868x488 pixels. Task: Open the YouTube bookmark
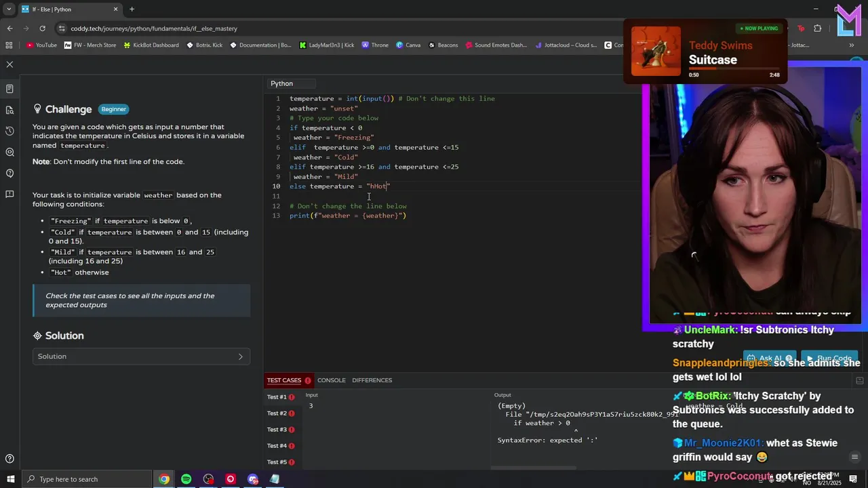click(x=41, y=45)
